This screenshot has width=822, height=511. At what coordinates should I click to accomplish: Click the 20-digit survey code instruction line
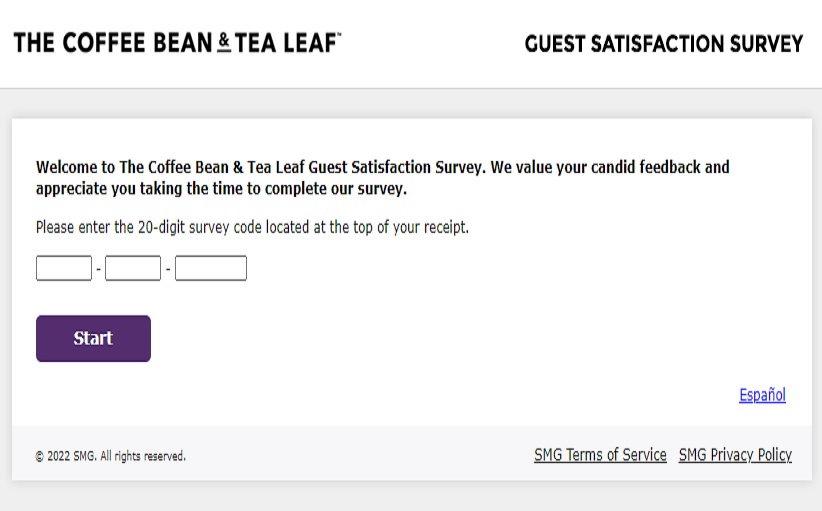click(x=252, y=227)
